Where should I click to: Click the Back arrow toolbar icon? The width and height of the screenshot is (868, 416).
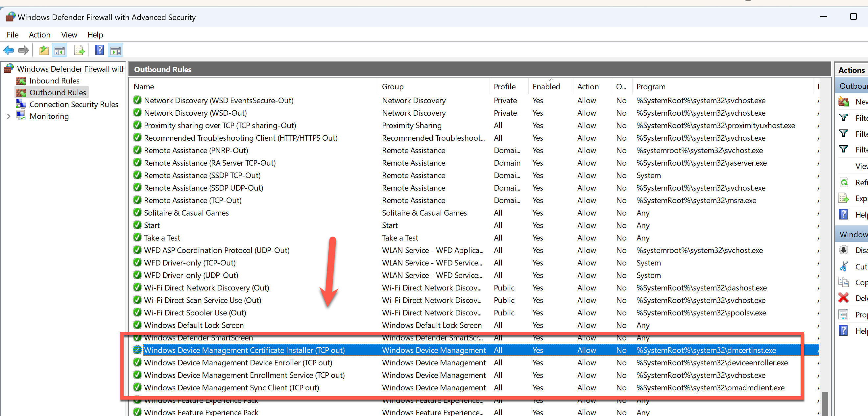pyautogui.click(x=9, y=51)
